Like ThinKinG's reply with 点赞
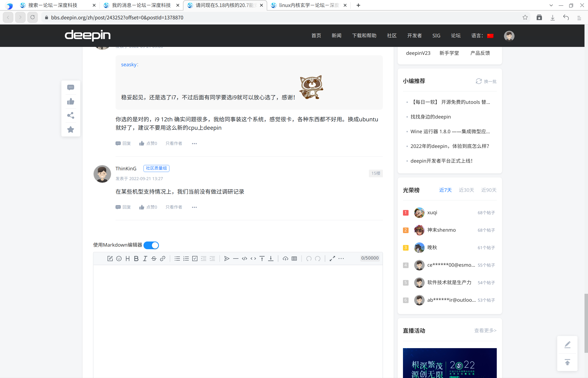588x378 pixels. 148,207
